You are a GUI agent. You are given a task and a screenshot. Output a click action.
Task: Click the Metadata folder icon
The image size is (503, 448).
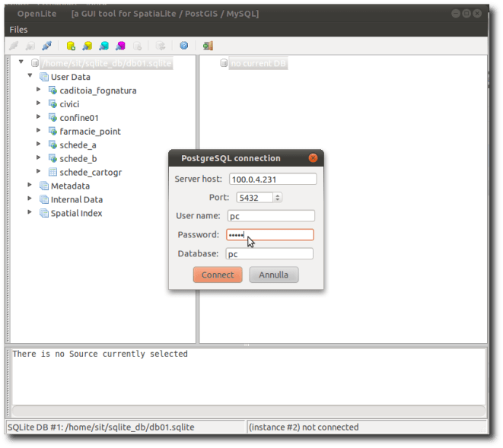tap(44, 186)
